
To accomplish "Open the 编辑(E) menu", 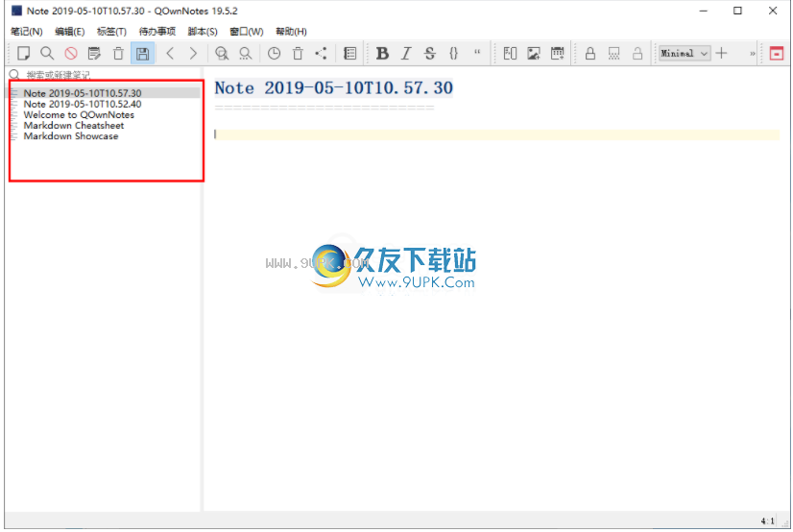I will (x=70, y=32).
